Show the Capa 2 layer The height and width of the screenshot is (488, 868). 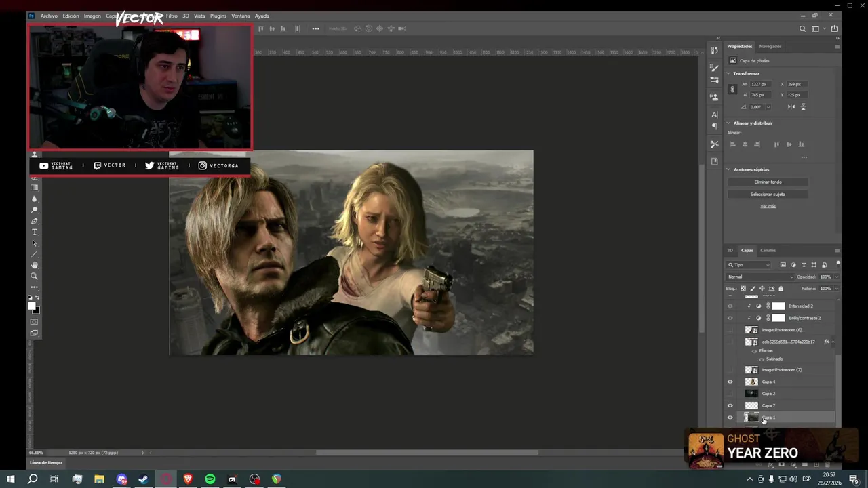730,394
